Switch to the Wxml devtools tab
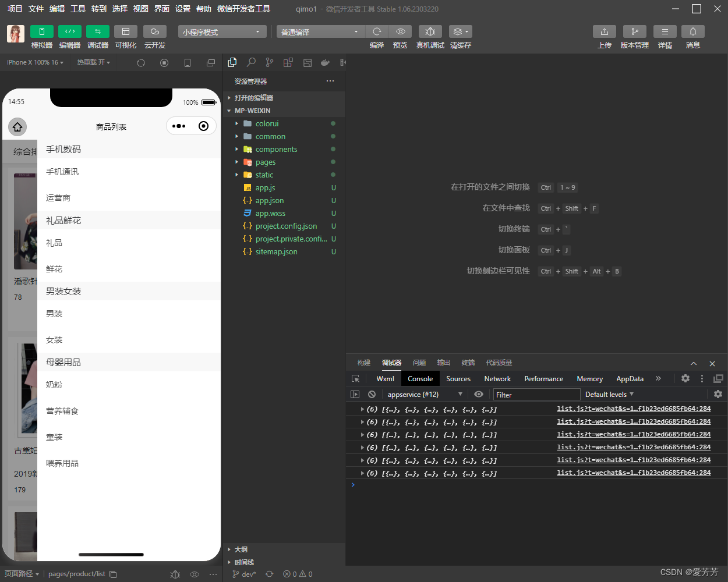The height and width of the screenshot is (582, 728). tap(385, 378)
